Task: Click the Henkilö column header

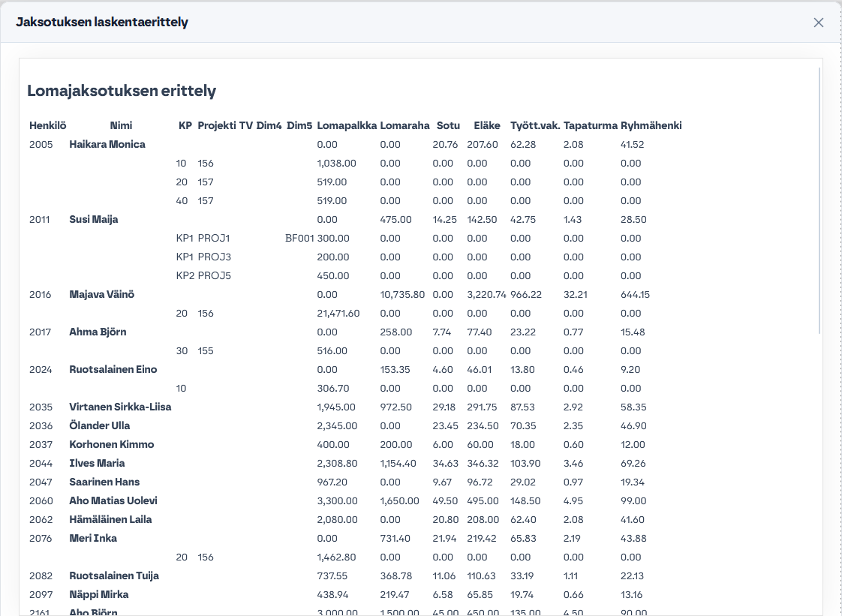Action: pyautogui.click(x=48, y=125)
